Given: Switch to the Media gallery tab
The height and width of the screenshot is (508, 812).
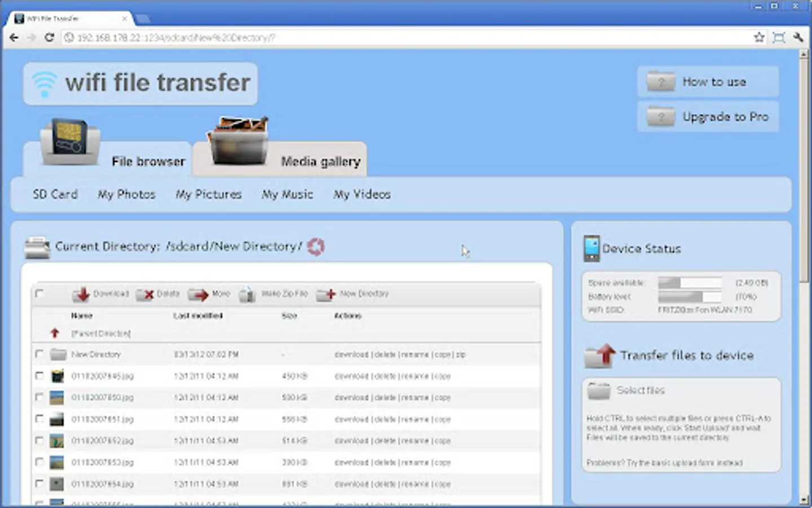Looking at the screenshot, I should (280, 159).
